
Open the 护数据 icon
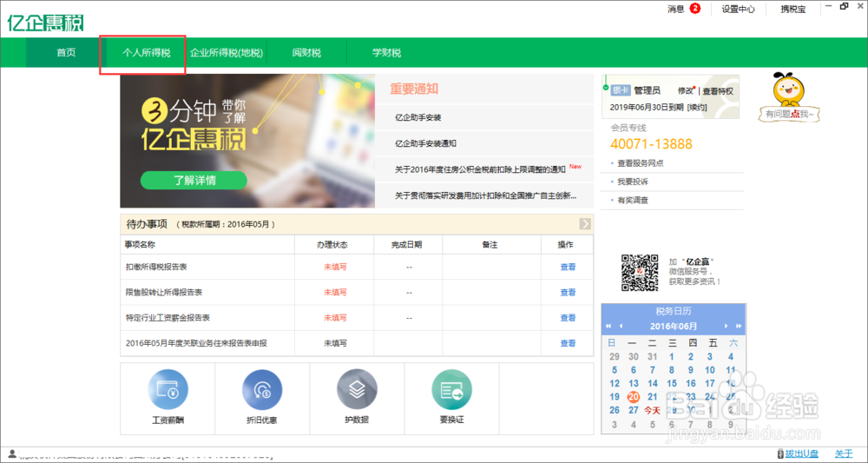tap(357, 389)
